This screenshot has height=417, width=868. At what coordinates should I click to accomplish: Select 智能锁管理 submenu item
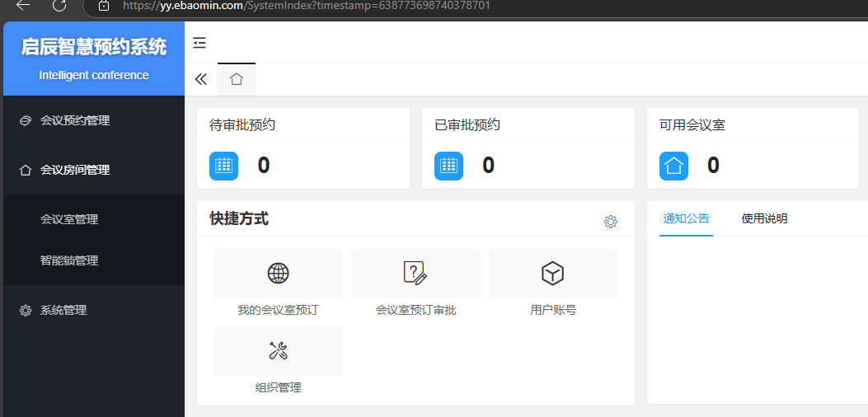[69, 260]
